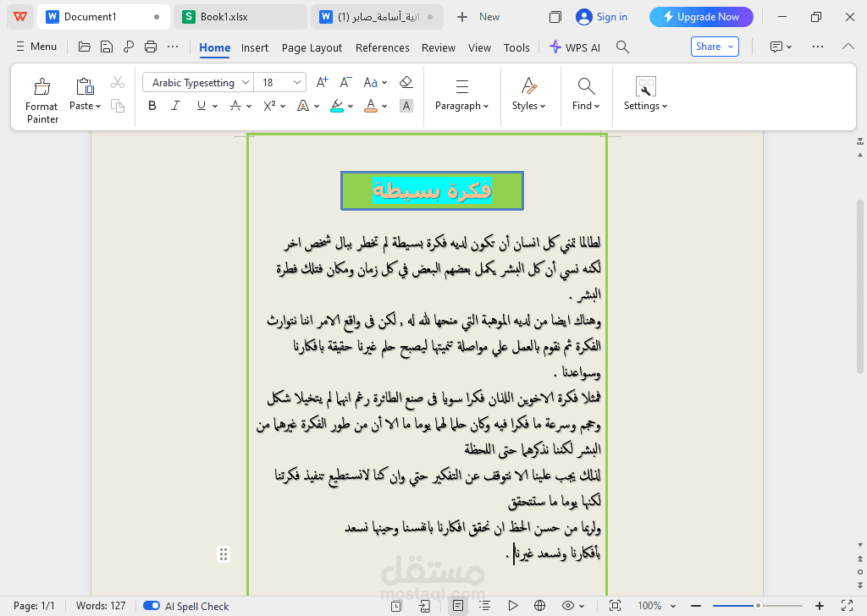Expand the font size dropdown showing 18
This screenshot has height=616, width=867.
click(297, 83)
